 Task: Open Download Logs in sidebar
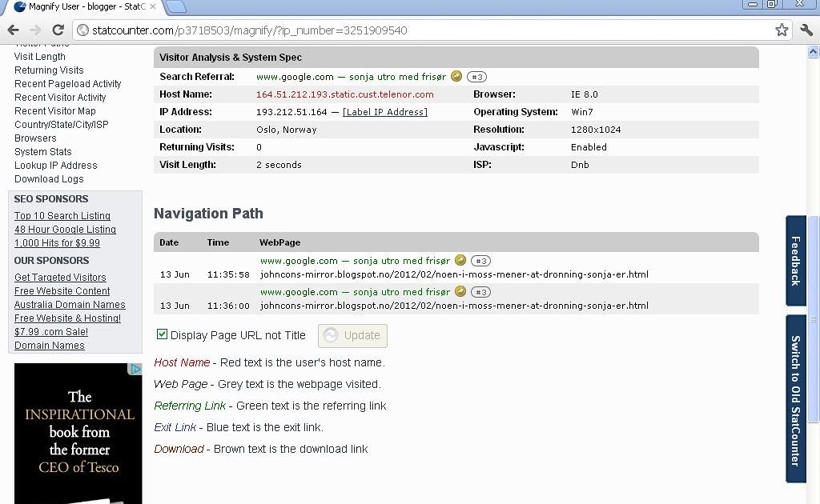(49, 178)
